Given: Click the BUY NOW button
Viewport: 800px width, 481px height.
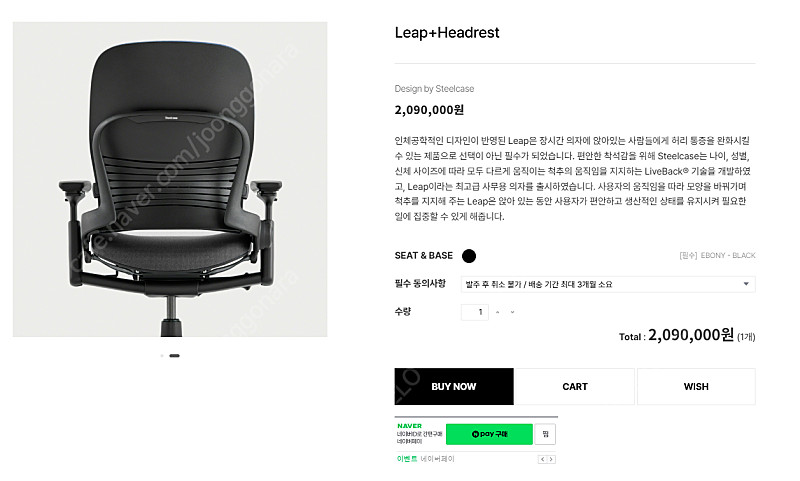Looking at the screenshot, I should click(x=454, y=387).
